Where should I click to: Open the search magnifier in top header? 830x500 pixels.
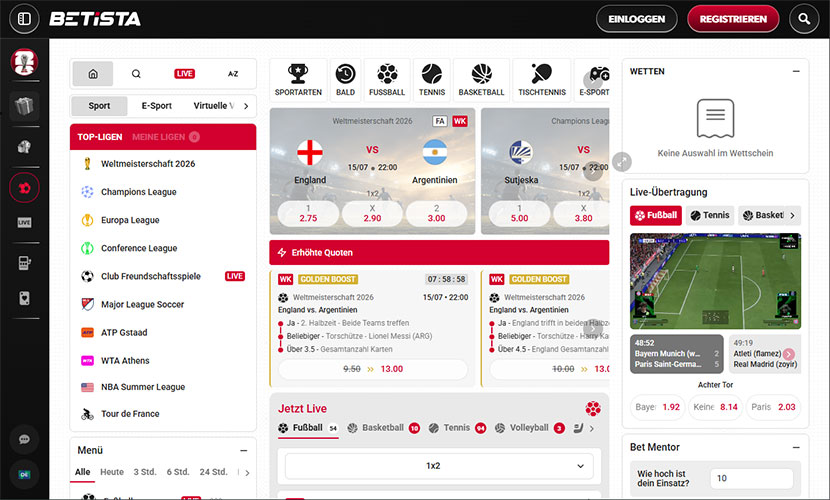coord(804,19)
